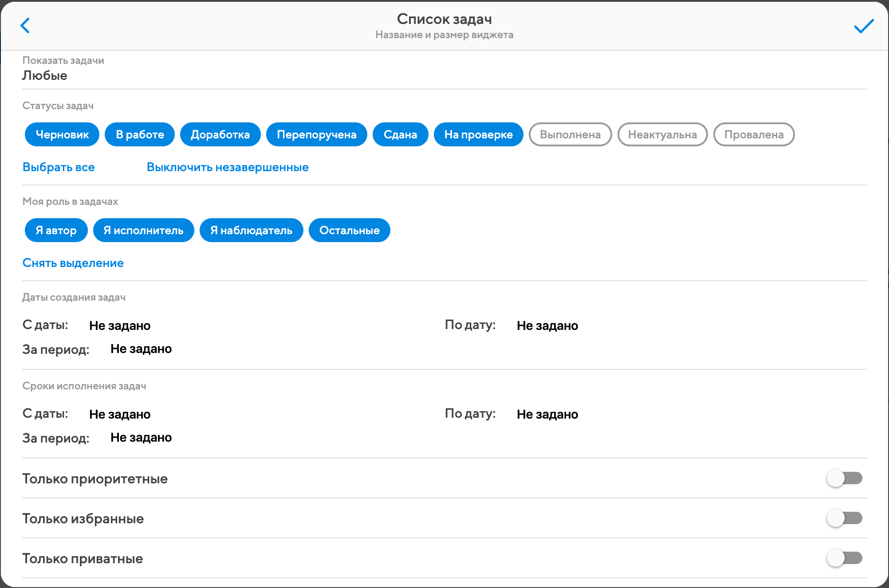Open the 'Показать задачи' selector showing Любые
The height and width of the screenshot is (588, 889).
coord(45,75)
